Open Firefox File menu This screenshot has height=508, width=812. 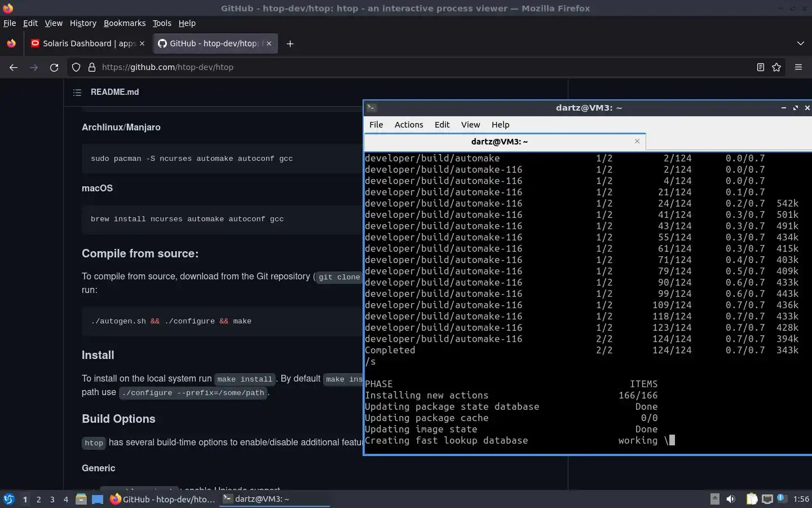[x=10, y=23]
